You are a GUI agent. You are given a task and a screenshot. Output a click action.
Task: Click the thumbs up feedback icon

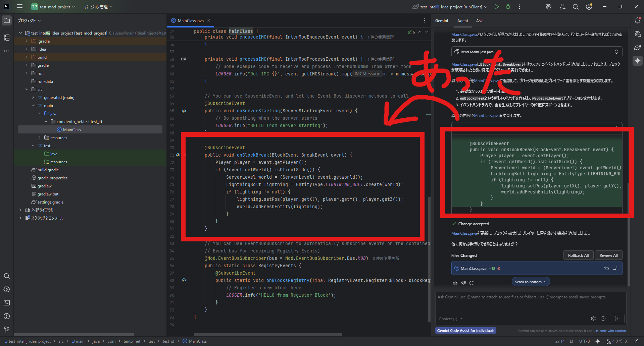click(x=455, y=283)
